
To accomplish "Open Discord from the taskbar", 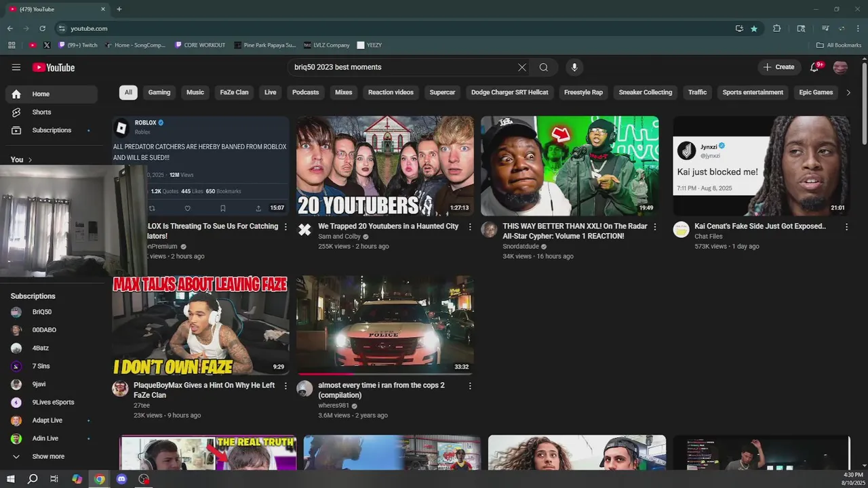I will pyautogui.click(x=121, y=479).
